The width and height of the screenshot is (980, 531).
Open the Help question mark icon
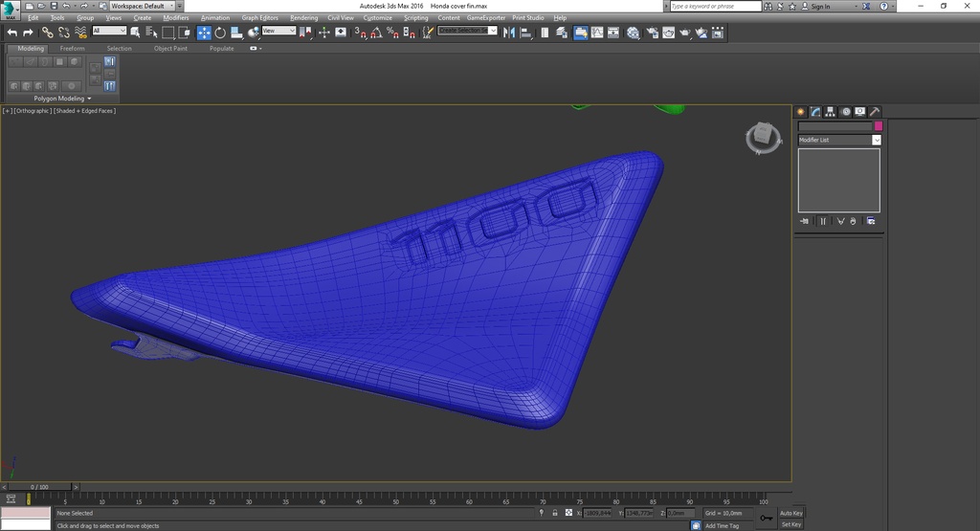point(883,7)
